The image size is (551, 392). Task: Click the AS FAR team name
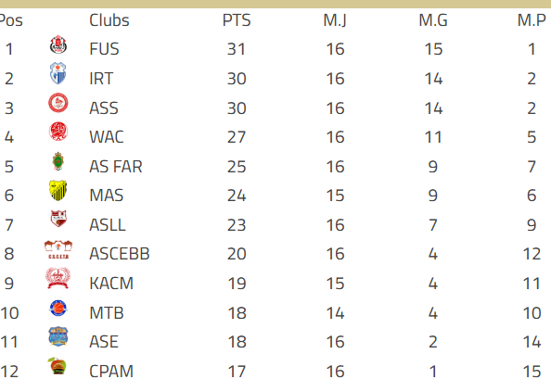pyautogui.click(x=116, y=167)
